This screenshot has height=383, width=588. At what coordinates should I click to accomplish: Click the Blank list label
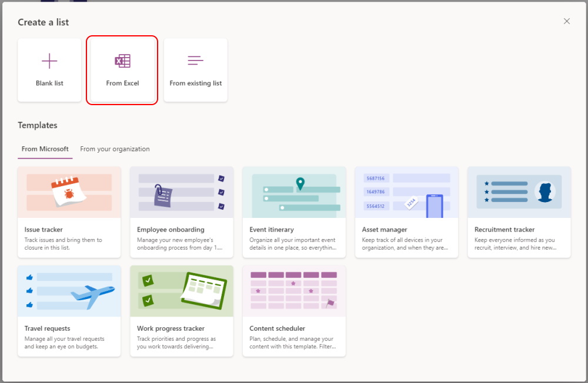49,83
